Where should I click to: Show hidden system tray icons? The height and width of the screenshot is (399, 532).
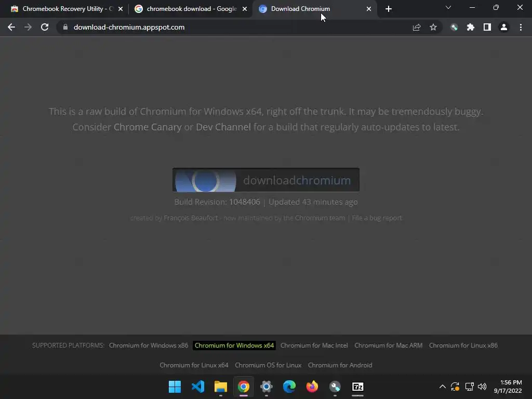443,387
